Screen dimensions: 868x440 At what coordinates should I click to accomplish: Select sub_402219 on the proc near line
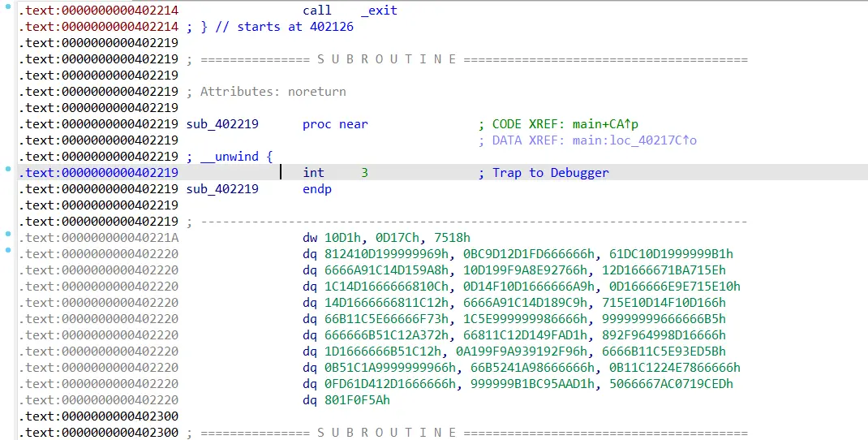pos(222,124)
